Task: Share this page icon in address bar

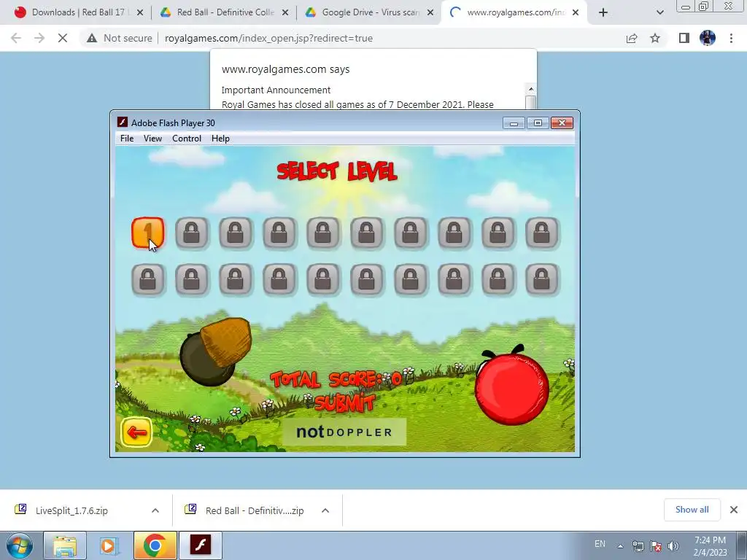Action: click(x=632, y=38)
